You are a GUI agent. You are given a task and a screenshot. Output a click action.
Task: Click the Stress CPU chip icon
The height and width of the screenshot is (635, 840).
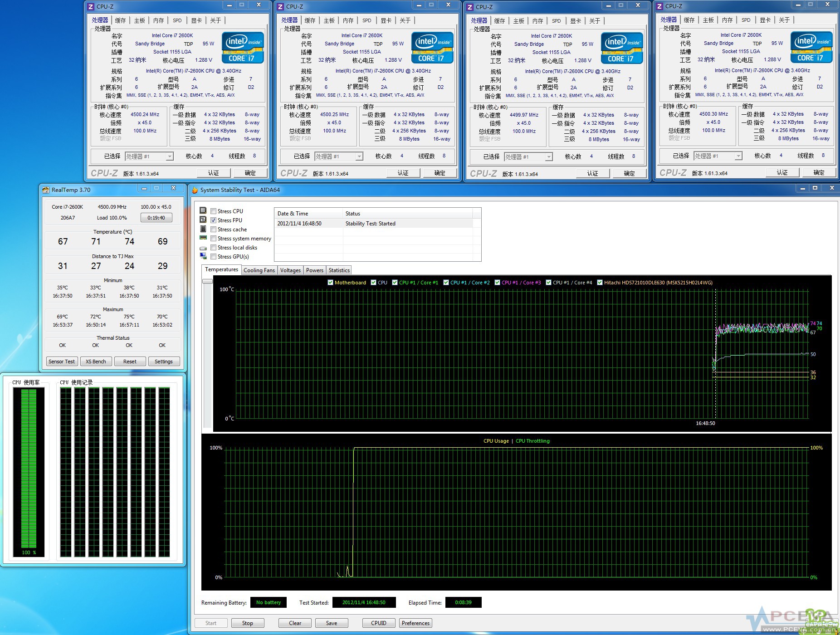point(203,210)
